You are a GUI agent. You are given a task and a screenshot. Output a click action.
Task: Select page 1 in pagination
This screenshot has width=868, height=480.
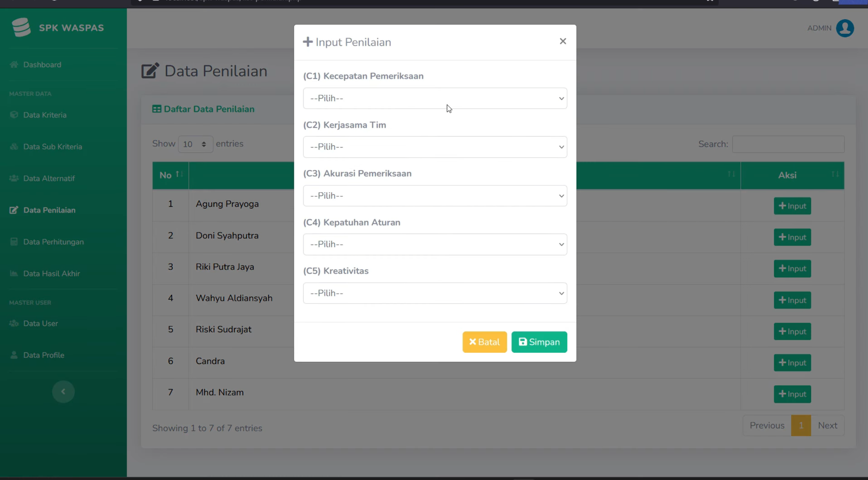click(801, 425)
